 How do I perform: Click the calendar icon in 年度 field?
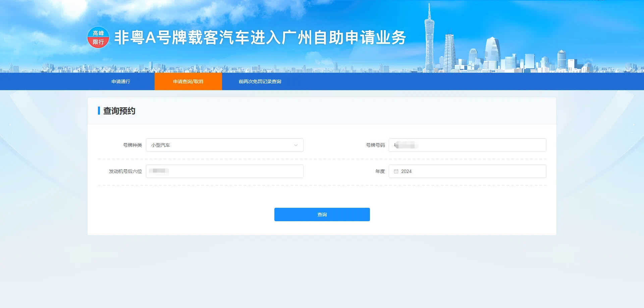point(396,171)
